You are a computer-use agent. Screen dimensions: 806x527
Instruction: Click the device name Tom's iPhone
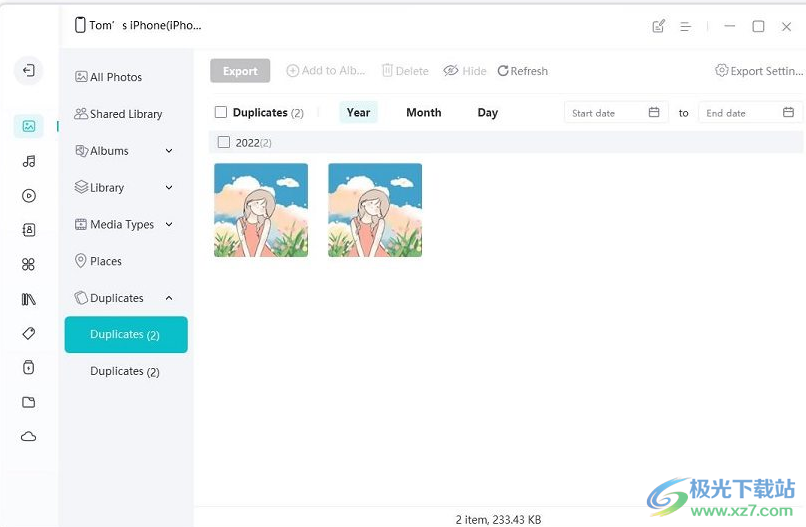[145, 25]
